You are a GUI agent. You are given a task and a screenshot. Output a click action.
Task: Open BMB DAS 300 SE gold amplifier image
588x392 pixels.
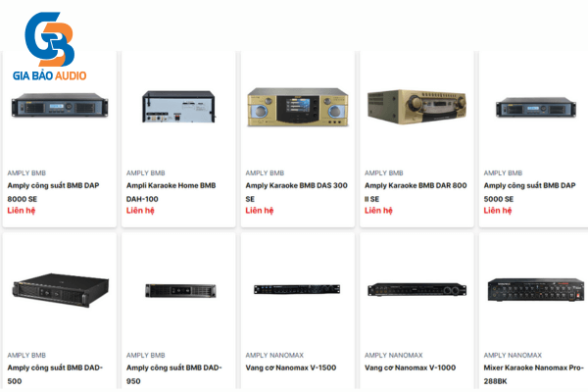[298, 107]
